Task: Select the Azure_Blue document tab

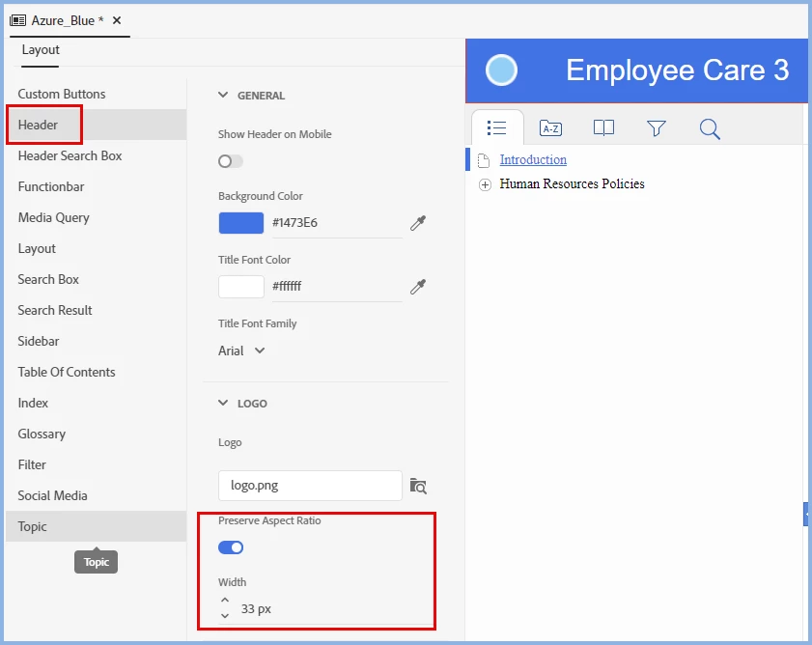Action: click(68, 20)
